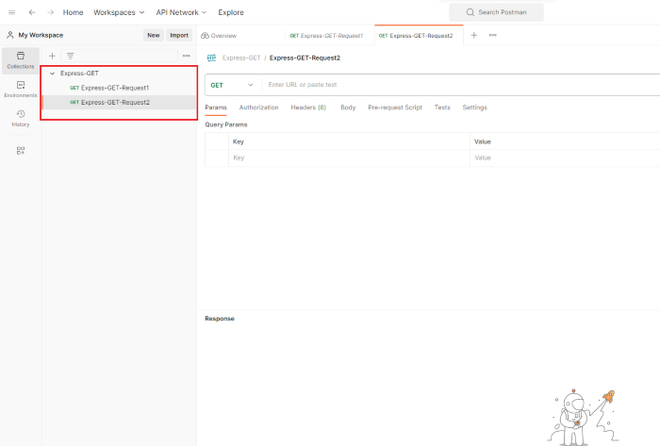
Task: Open the tab options ellipsis menu
Action: click(x=492, y=35)
